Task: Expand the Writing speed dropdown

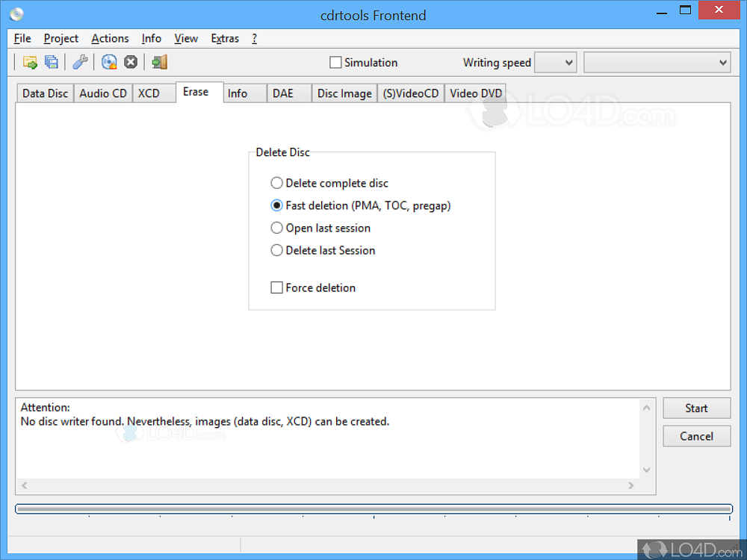Action: 556,63
